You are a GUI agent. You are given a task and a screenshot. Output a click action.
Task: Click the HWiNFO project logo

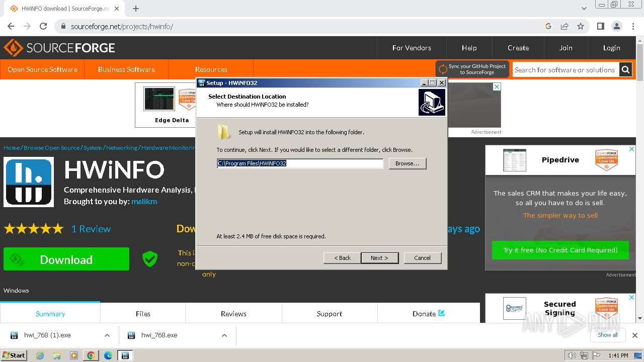29,182
